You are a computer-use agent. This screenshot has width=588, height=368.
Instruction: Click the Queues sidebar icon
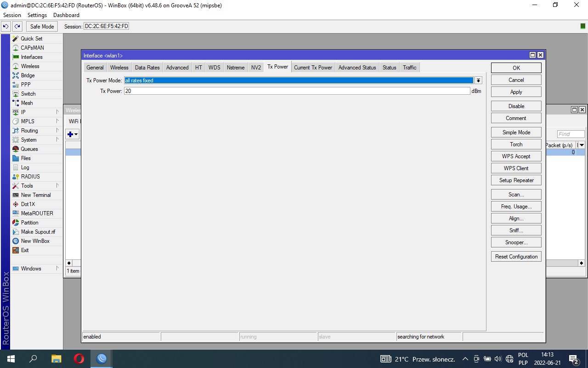pyautogui.click(x=16, y=149)
